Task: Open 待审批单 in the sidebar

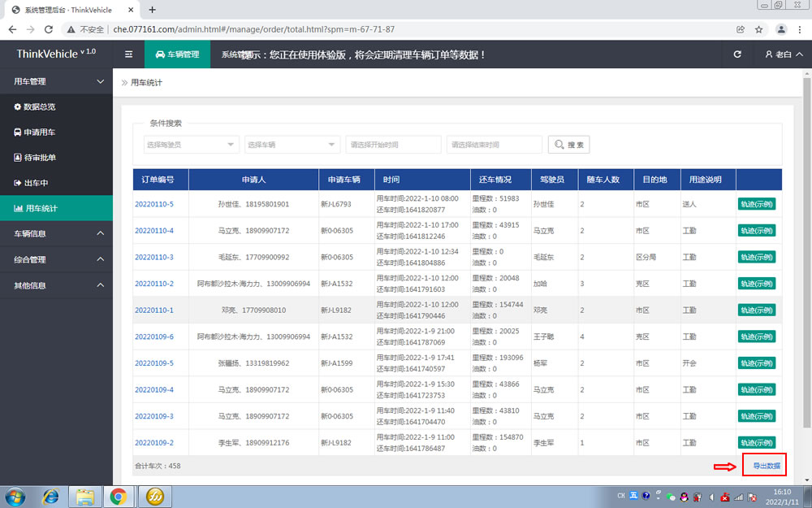Action: point(57,158)
